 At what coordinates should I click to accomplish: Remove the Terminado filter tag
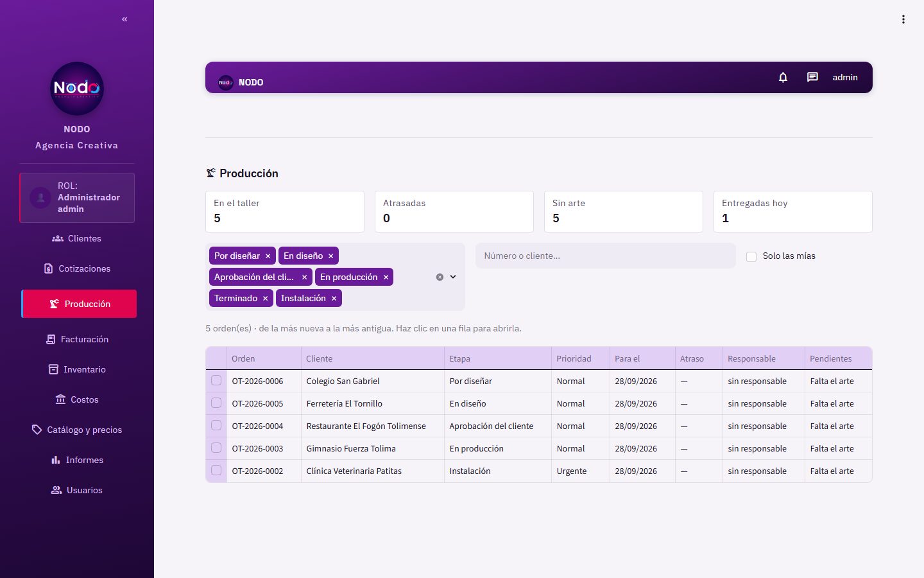point(265,299)
